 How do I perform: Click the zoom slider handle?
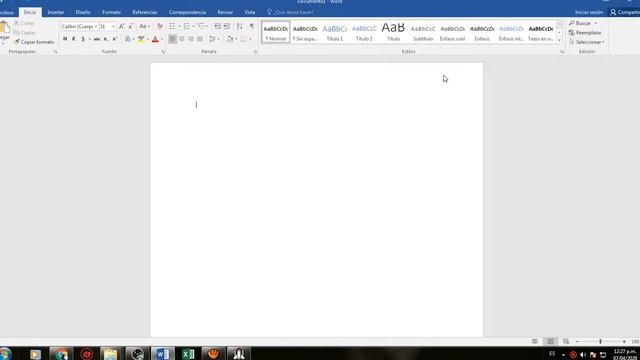(600, 341)
